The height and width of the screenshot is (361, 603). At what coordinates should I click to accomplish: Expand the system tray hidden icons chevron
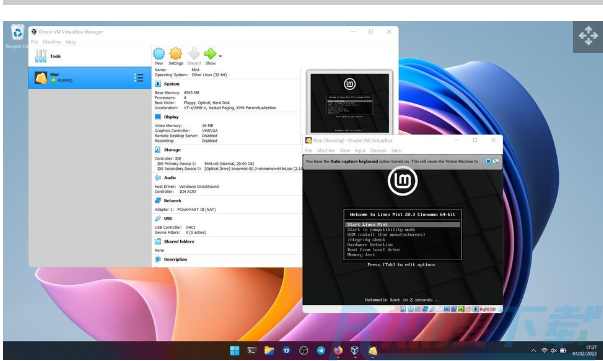pyautogui.click(x=533, y=351)
